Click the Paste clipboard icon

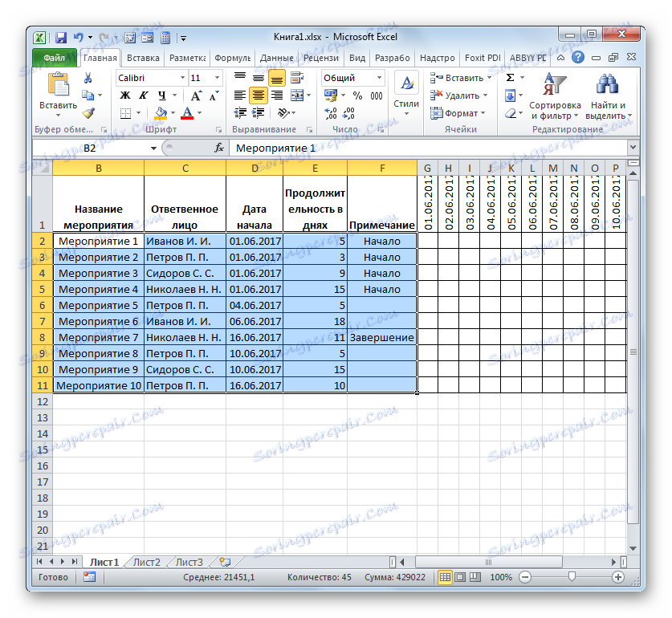tap(58, 84)
